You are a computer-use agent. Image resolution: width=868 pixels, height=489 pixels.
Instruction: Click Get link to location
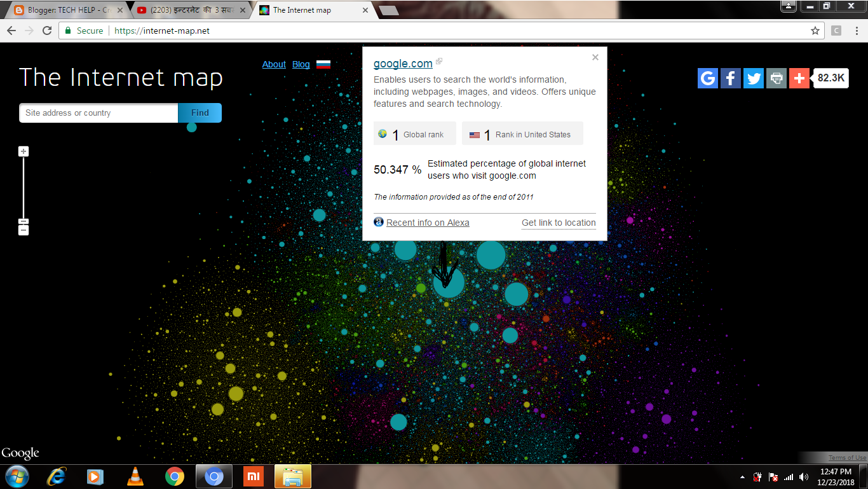coord(559,223)
